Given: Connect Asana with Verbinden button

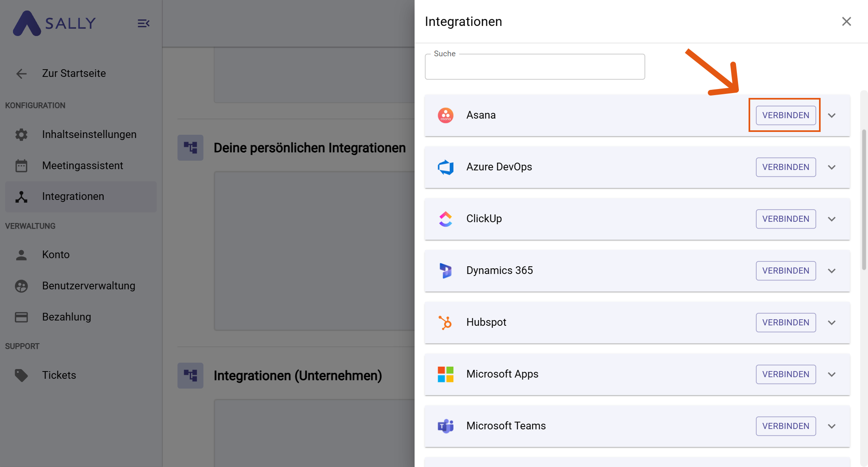Looking at the screenshot, I should pos(786,115).
